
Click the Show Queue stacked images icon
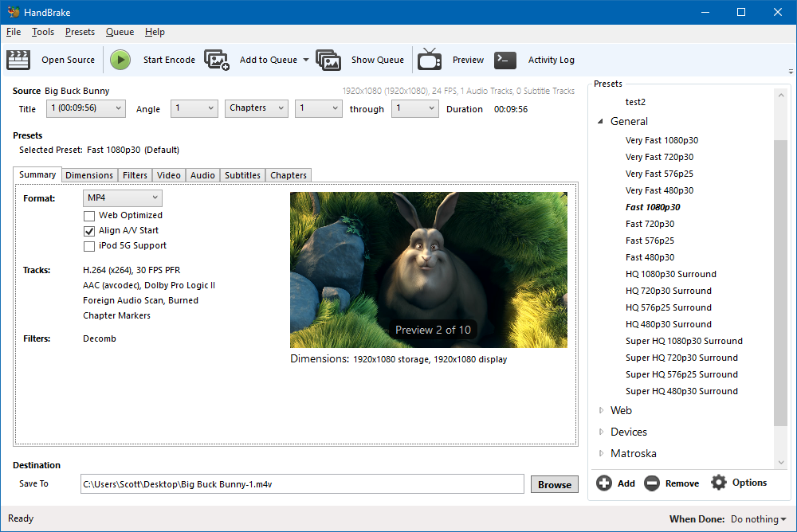tap(328, 60)
